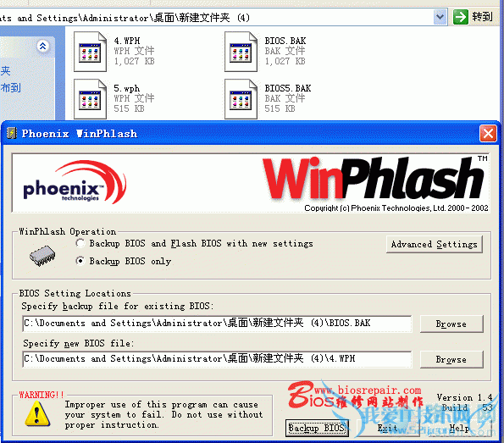Click the green Go arrow icon

(x=461, y=17)
